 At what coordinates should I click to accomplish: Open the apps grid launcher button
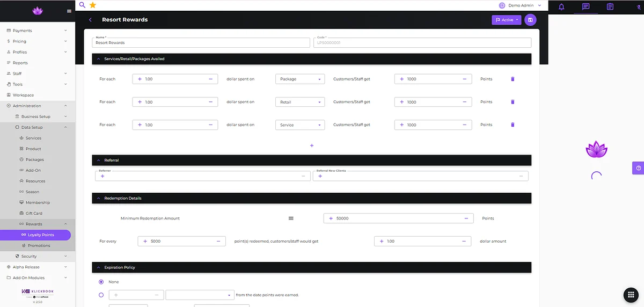pos(632,295)
